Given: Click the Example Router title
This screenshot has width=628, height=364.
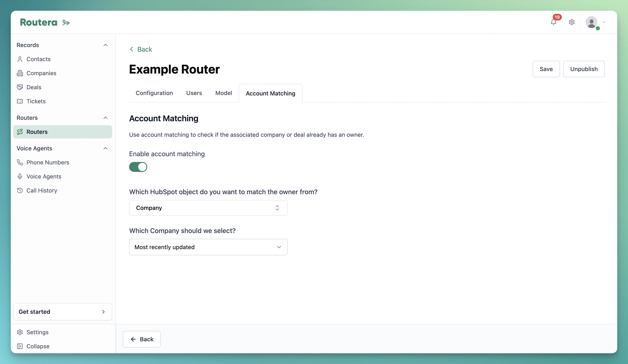Looking at the screenshot, I should pos(174,69).
